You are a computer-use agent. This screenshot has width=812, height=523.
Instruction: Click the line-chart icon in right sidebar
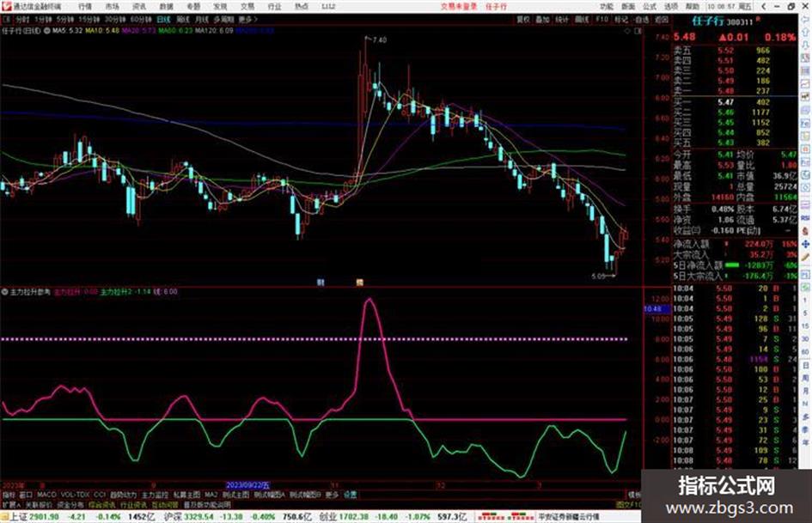coord(805,83)
